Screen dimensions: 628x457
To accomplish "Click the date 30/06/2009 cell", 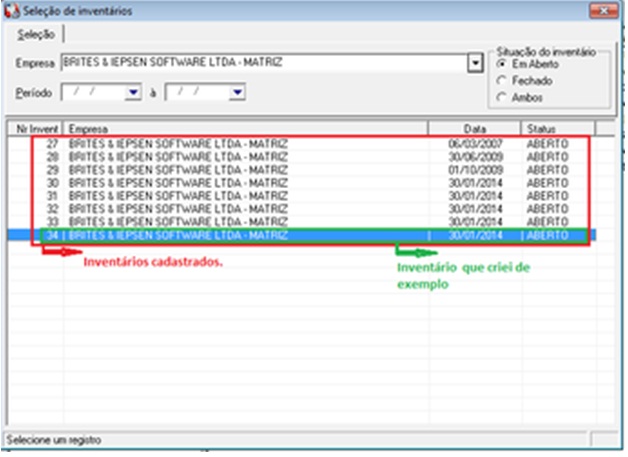I will coord(475,157).
